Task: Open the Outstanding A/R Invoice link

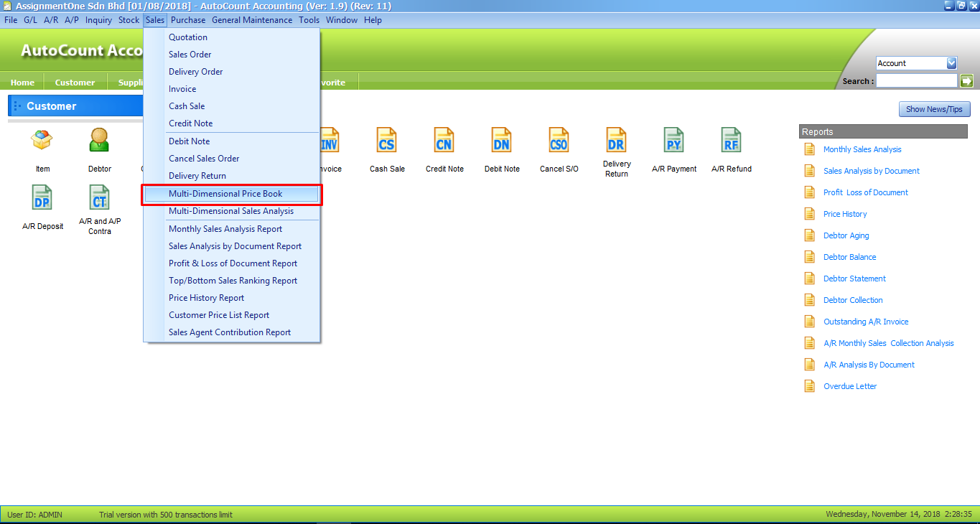Action: (x=866, y=322)
